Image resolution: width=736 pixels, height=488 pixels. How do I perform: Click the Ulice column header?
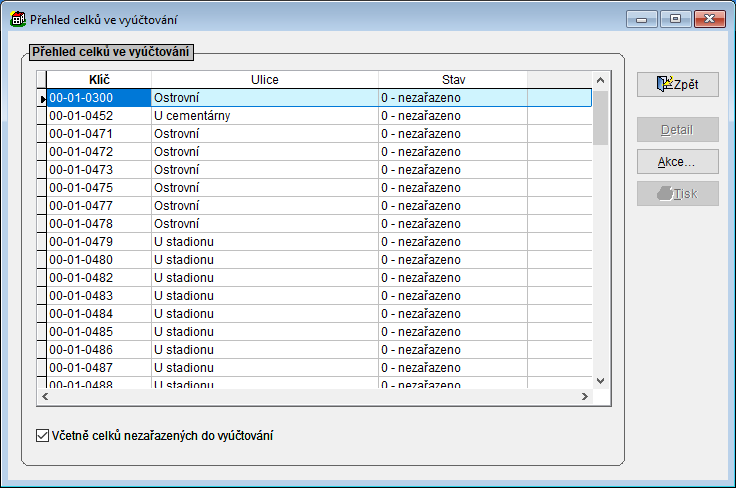click(x=264, y=79)
